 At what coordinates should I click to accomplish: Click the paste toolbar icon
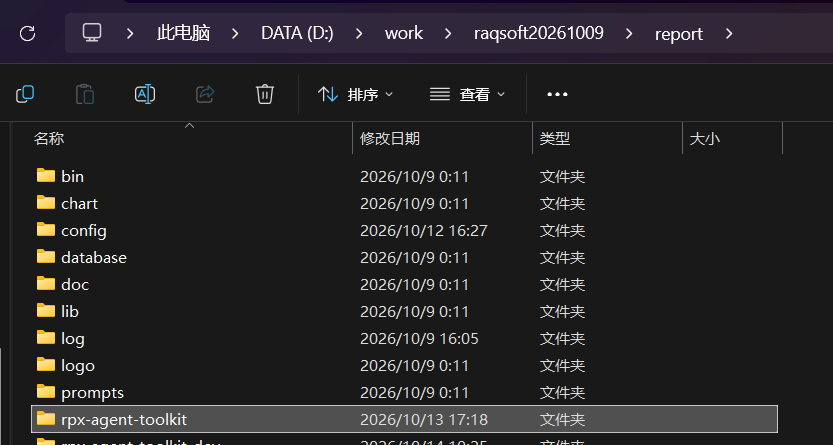[x=85, y=94]
